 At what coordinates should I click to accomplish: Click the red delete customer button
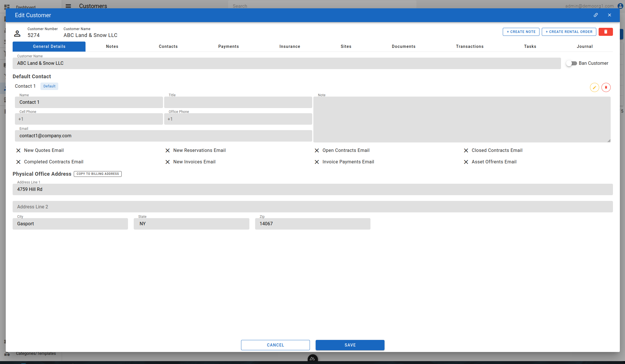pos(606,32)
